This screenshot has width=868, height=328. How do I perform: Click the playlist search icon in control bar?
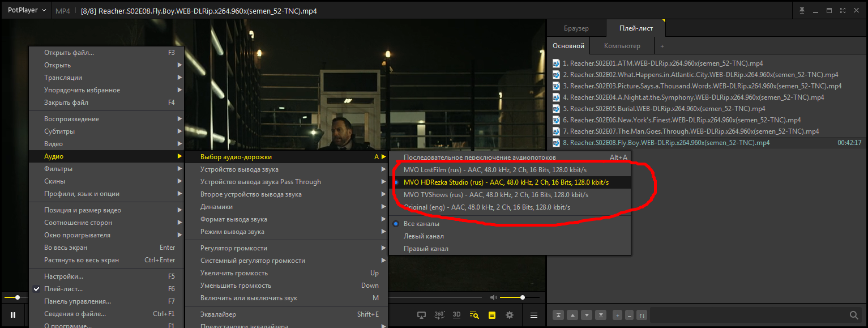click(474, 315)
